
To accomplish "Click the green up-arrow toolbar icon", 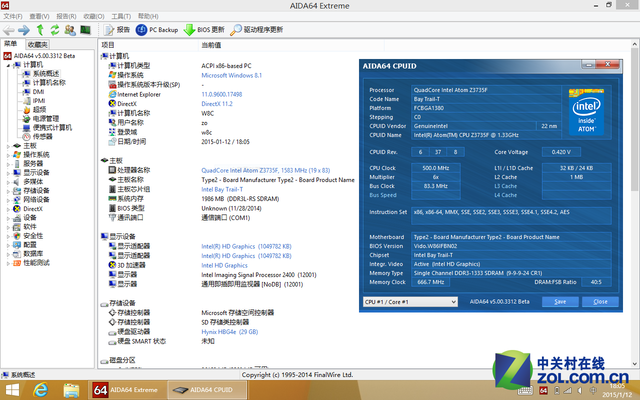I will [x=40, y=30].
